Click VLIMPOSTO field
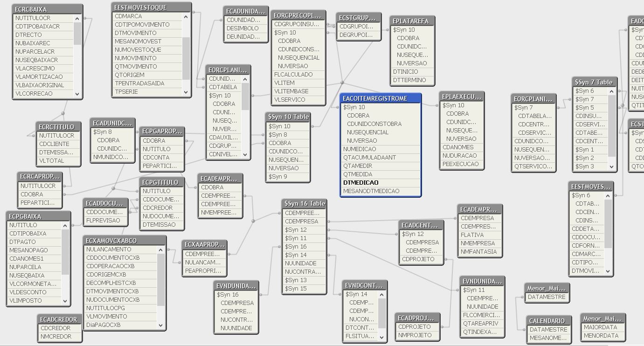The width and height of the screenshot is (644, 346). tap(35, 301)
